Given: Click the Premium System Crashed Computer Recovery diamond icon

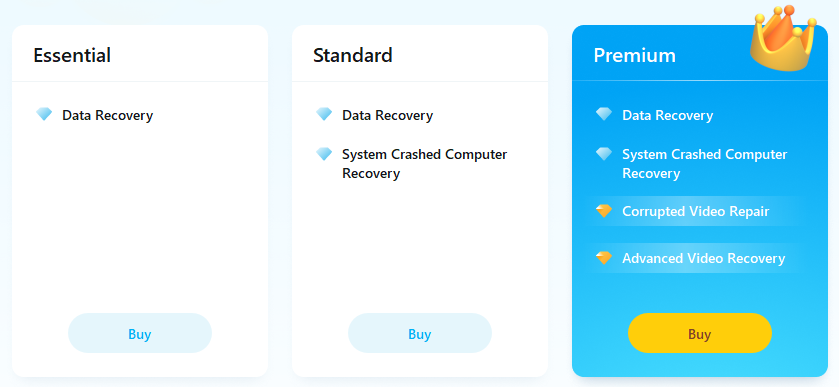Looking at the screenshot, I should point(604,154).
